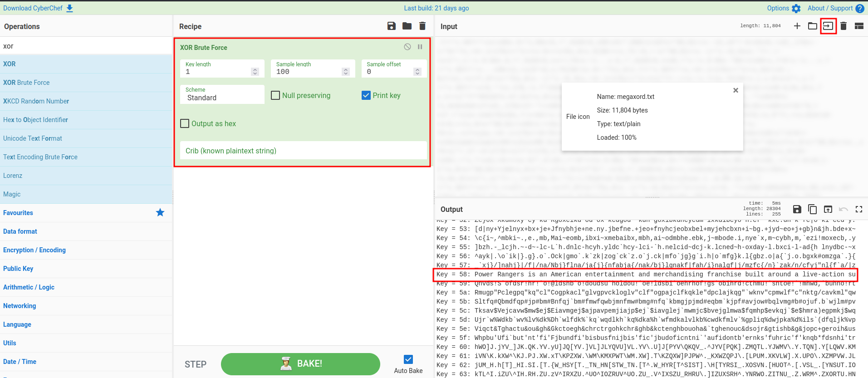This screenshot has height=378, width=868.
Task: Expand the Arithmetic / Logic category
Action: point(86,287)
